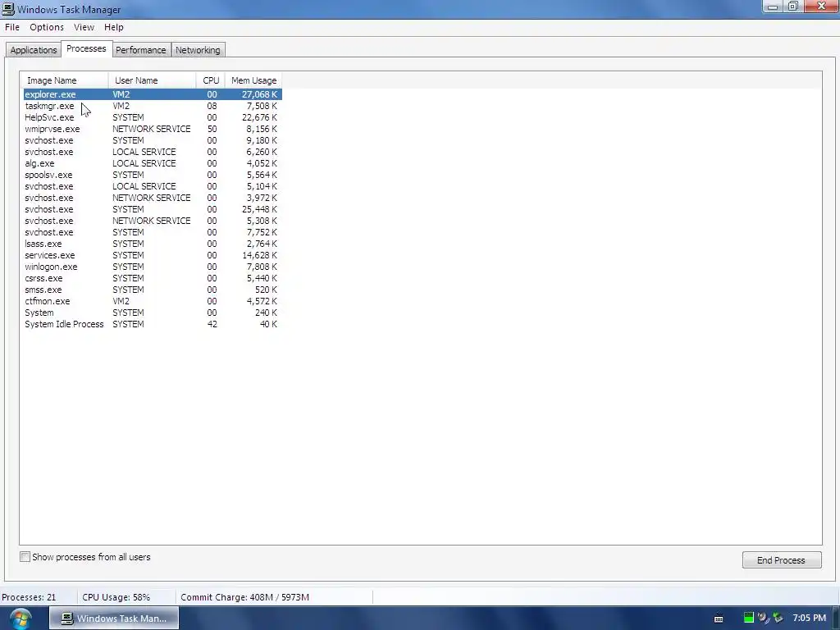Screen dimensions: 840x630
Task: Click the Show Desktop strip beside the clock
Action: 836,619
